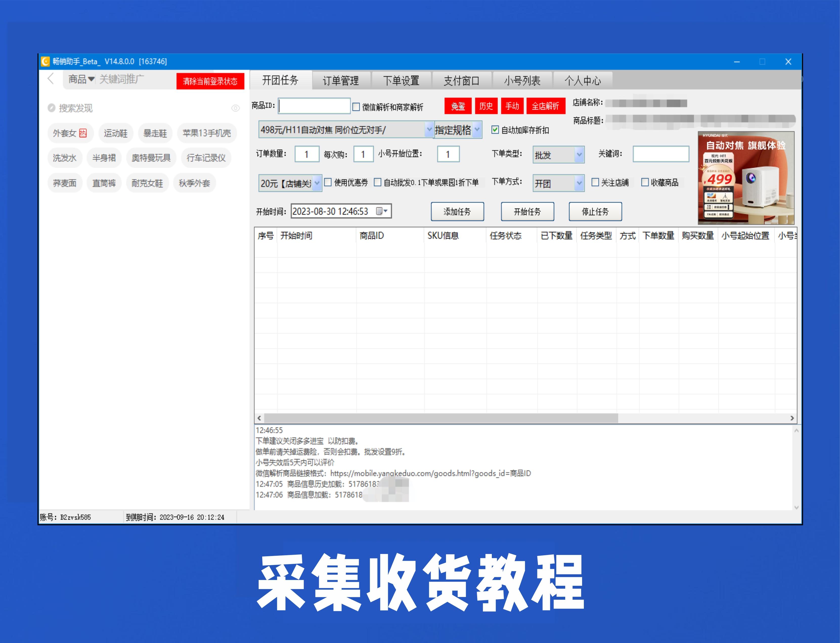840x643 pixels.
Task: Open the 商品 dropdown in search bar
Action: [81, 79]
